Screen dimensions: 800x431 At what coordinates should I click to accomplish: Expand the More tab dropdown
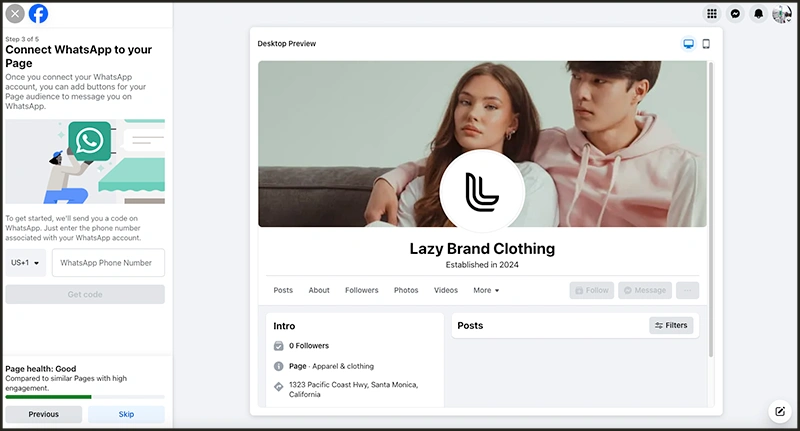486,290
